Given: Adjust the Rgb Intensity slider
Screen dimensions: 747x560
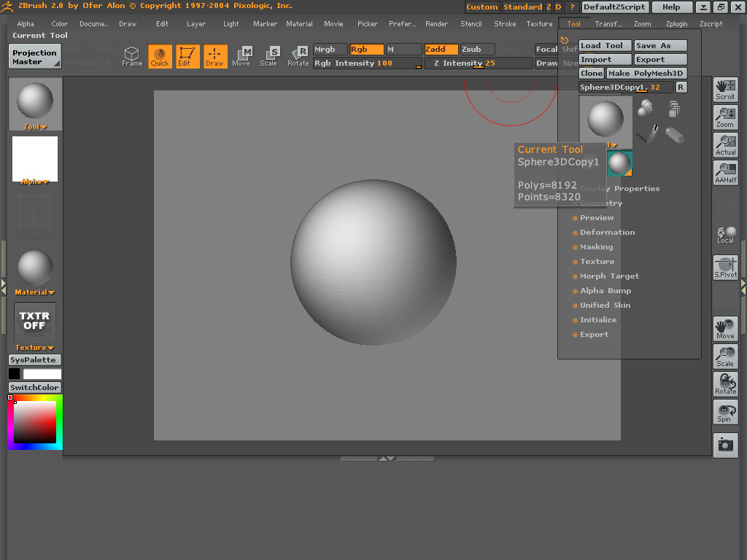Looking at the screenshot, I should click(x=368, y=63).
